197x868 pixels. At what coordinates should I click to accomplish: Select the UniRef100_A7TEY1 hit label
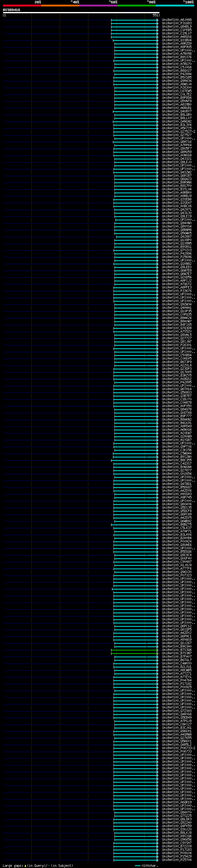[176, 677]
